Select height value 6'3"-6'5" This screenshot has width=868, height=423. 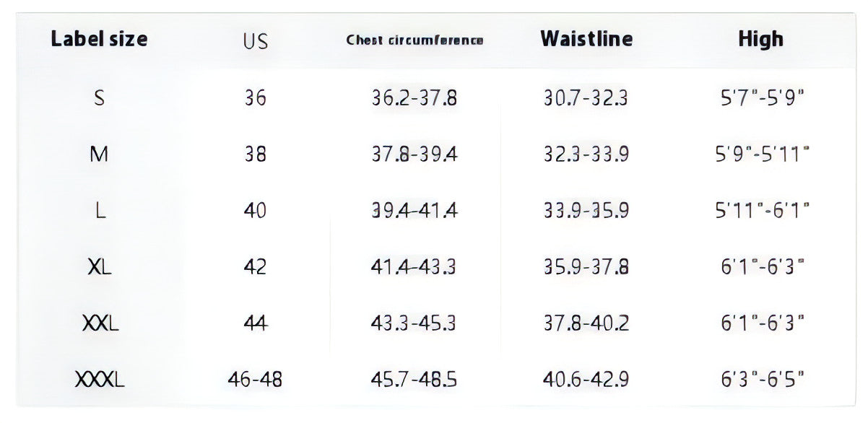(763, 379)
